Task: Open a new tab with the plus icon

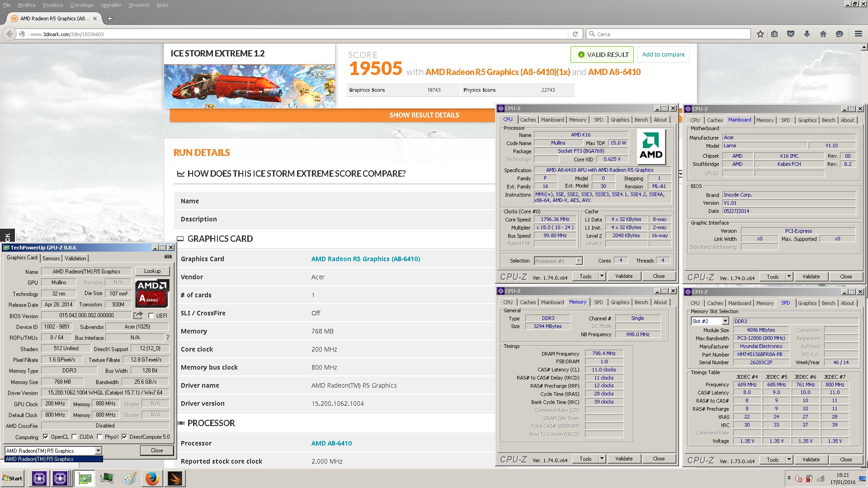Action: point(109,19)
